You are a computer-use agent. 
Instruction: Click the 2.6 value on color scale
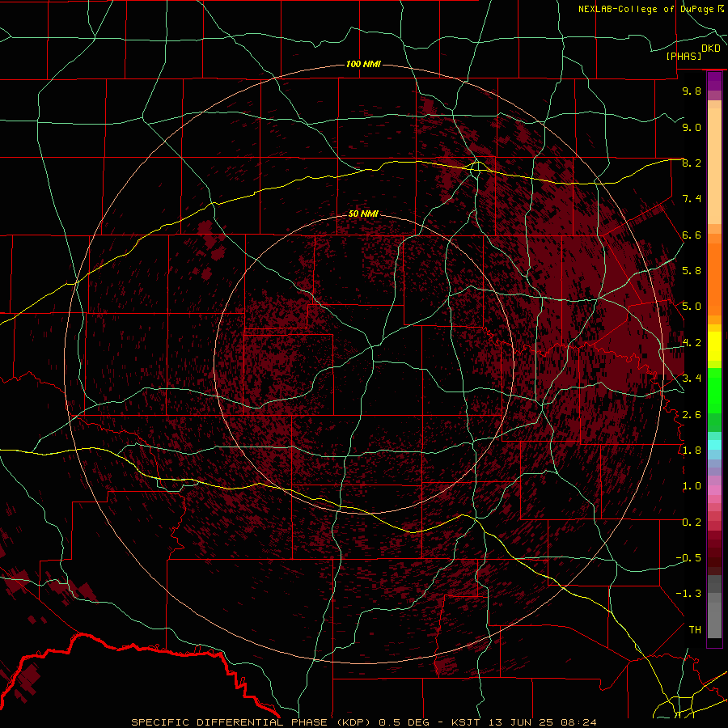[x=692, y=415]
